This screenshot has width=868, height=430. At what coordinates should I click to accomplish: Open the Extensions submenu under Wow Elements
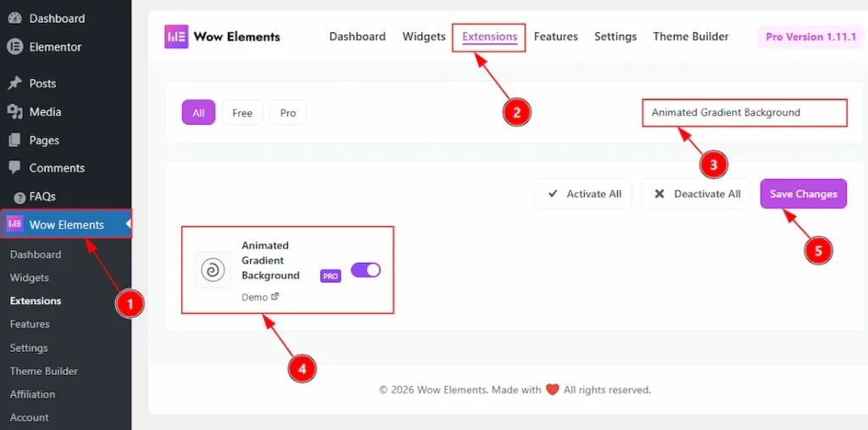click(x=36, y=301)
